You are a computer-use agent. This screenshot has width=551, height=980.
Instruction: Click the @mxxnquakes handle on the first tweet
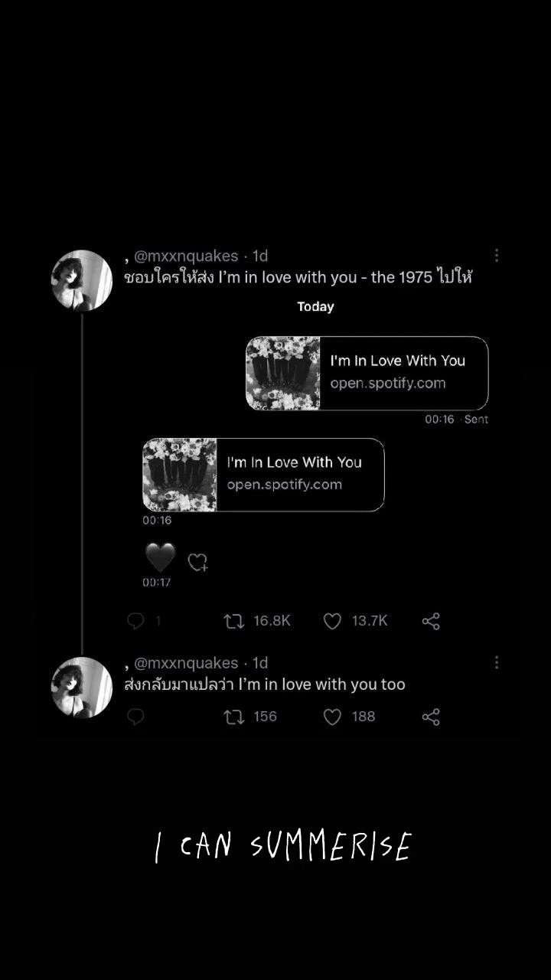pos(186,256)
